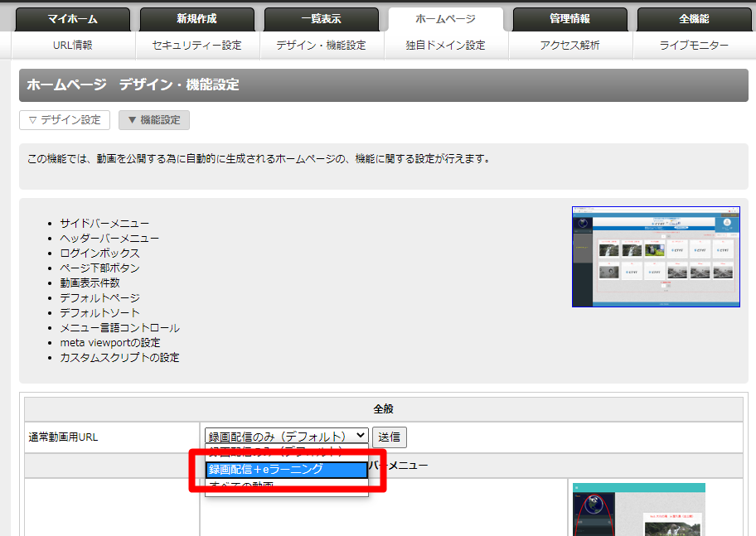Switch to the 新規作成 tab

point(197,19)
